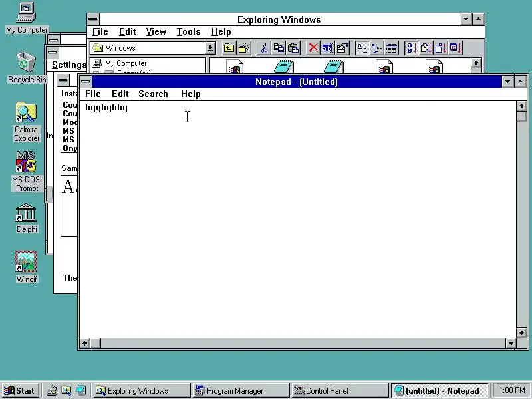Click the Notepad quick launch icon on the taskbar
Screen dimensions: 532x399
(x=80, y=391)
